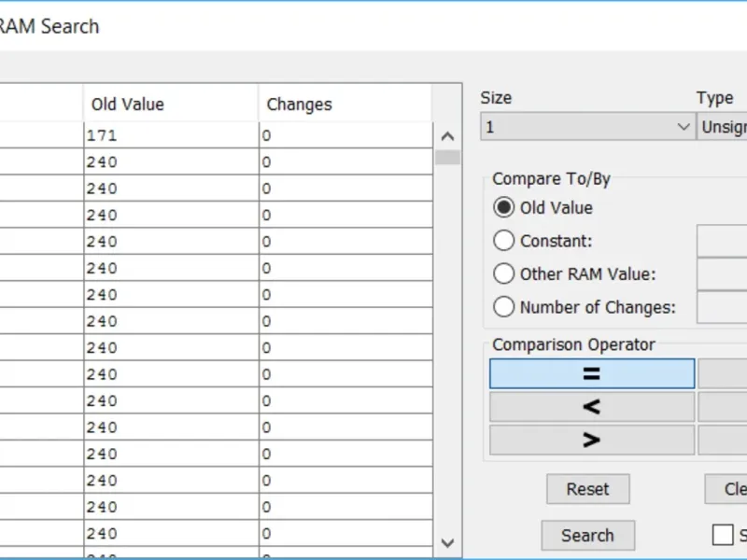
Task: Select the Other RAM Value radio button
Action: pos(504,274)
